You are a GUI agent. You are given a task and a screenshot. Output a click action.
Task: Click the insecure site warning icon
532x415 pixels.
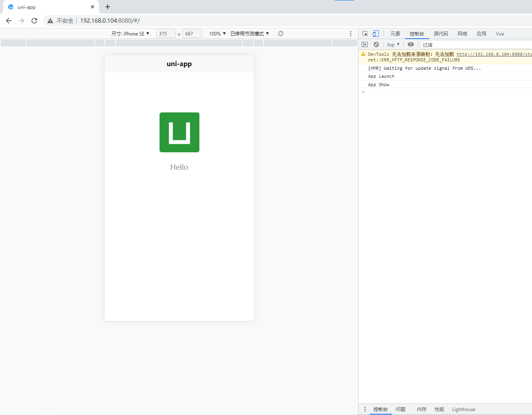pyautogui.click(x=50, y=21)
